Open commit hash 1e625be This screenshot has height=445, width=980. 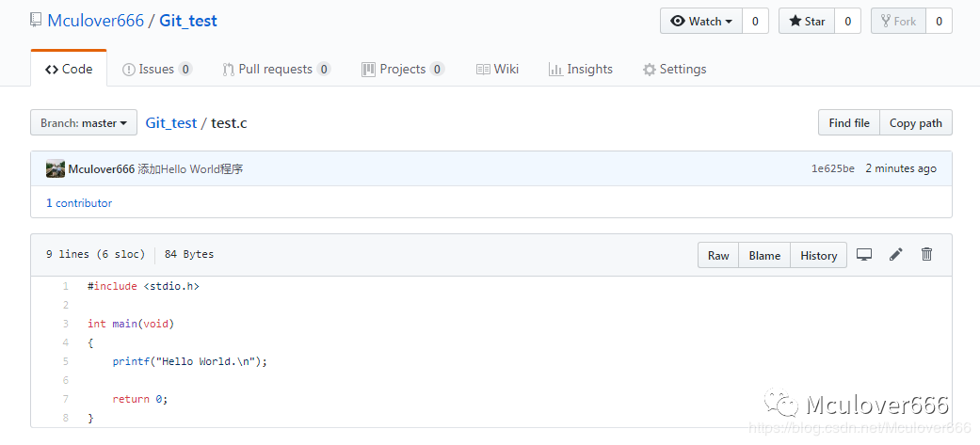[x=832, y=168]
